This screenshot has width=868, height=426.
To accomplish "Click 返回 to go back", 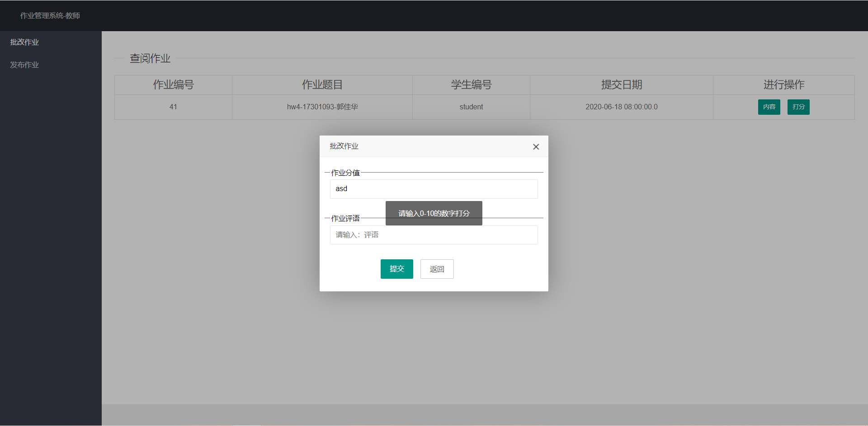I will point(437,269).
